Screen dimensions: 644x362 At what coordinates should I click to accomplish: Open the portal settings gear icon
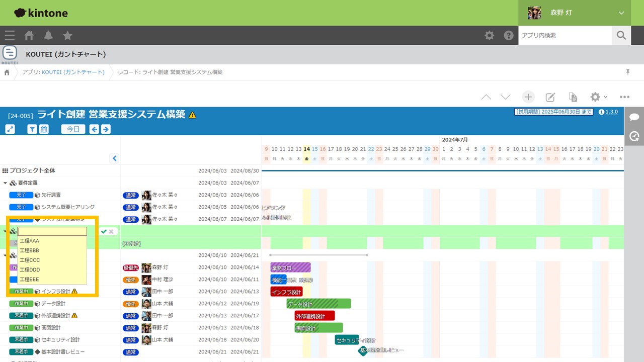[489, 35]
